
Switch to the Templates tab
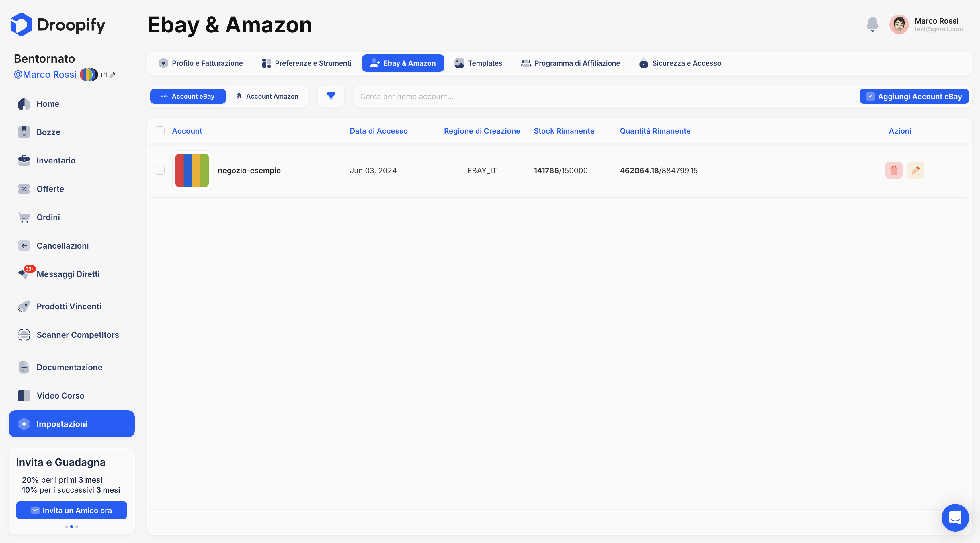(x=478, y=63)
